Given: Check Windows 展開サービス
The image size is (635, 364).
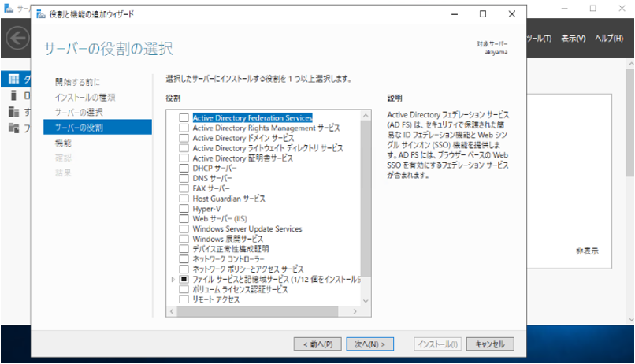Looking at the screenshot, I should 184,239.
